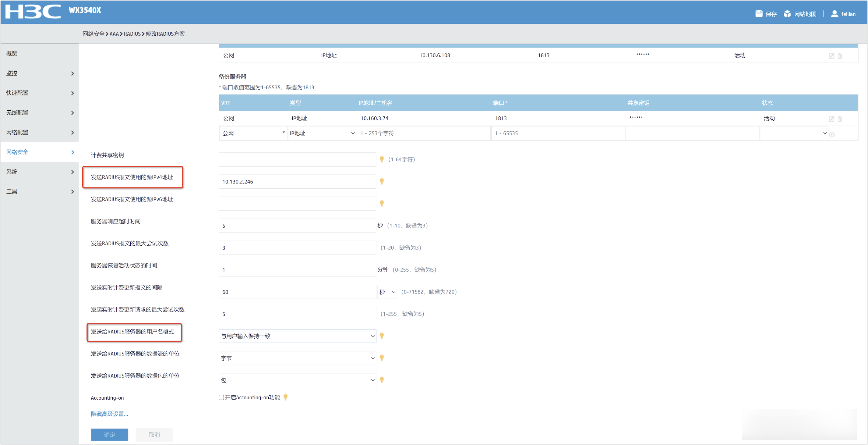Click the 确定 confirm button

click(x=109, y=435)
